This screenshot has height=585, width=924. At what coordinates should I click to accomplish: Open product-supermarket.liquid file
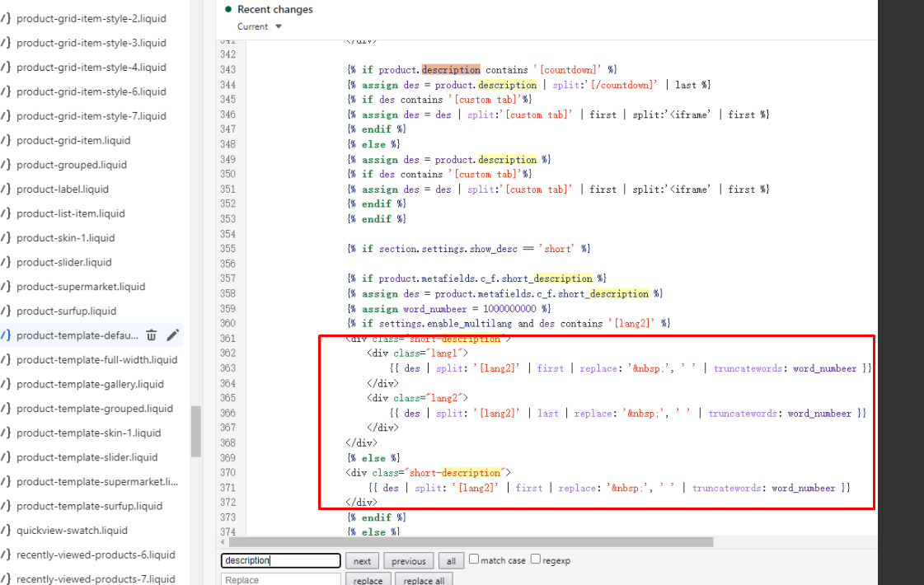[81, 286]
